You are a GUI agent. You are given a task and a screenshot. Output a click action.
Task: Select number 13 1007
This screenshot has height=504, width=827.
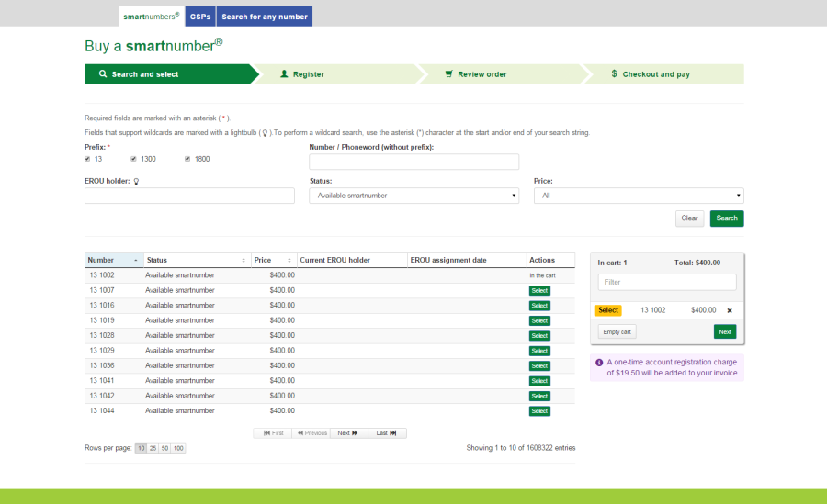pos(539,290)
